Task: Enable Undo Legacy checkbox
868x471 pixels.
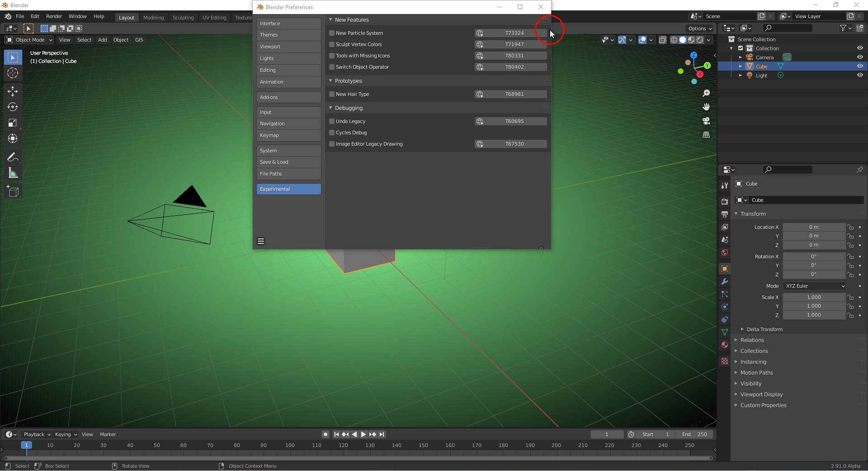Action: pos(332,121)
